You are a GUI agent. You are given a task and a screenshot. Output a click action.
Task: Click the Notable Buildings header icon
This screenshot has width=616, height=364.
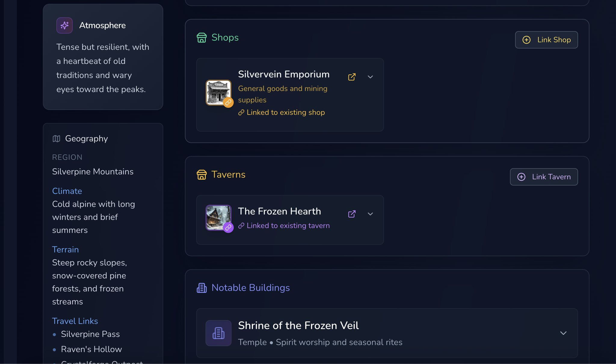coord(202,288)
